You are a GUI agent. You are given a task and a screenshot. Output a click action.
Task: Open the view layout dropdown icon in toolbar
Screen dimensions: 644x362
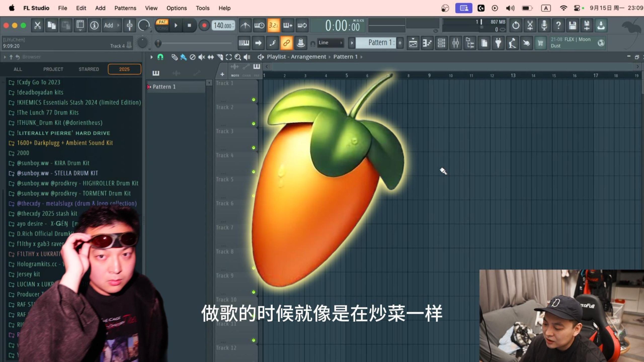click(x=80, y=25)
